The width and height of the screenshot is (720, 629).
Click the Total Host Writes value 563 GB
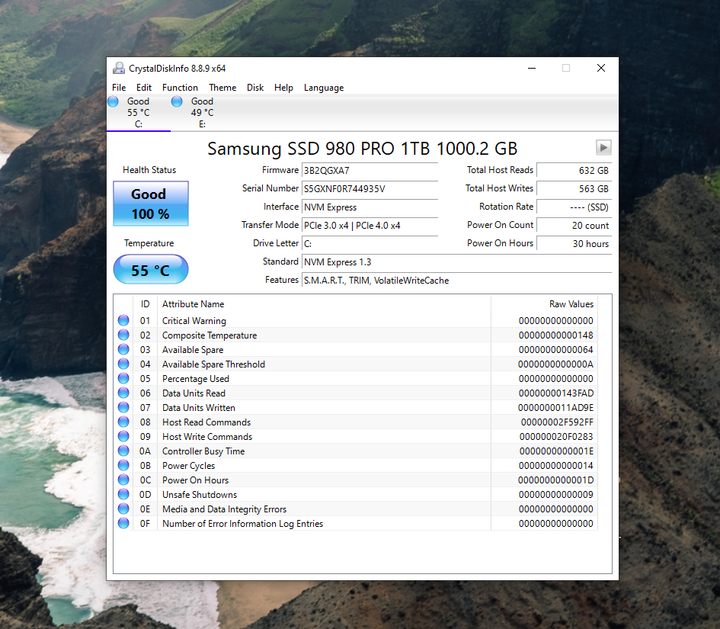[x=574, y=189]
